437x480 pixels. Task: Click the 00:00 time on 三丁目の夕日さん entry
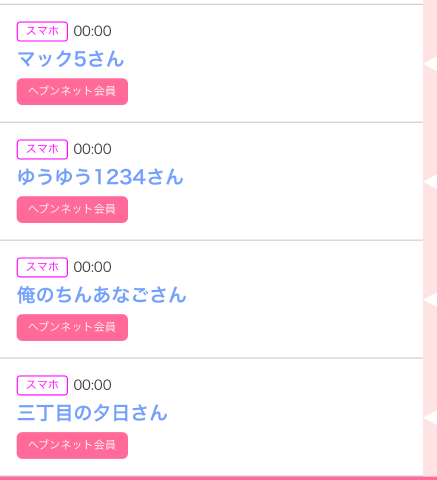pos(92,385)
